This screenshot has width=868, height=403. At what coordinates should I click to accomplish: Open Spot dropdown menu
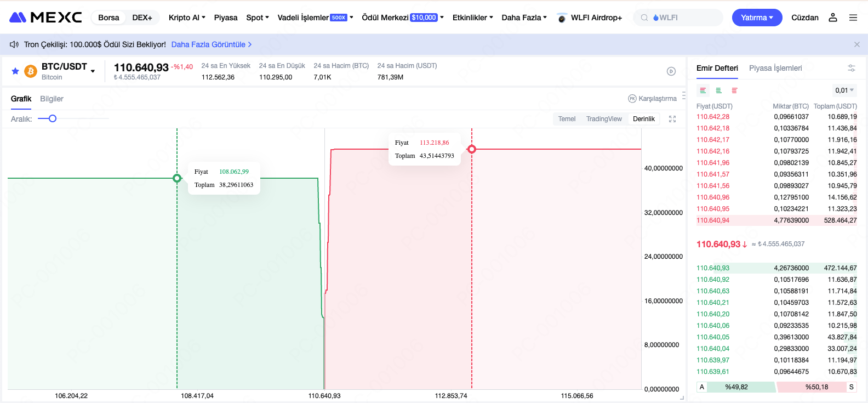[258, 18]
